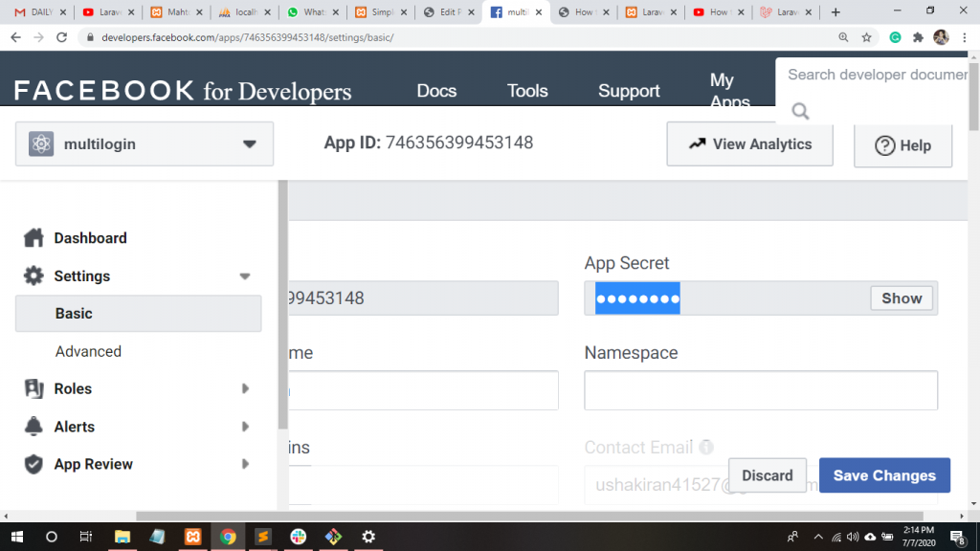Expand the Alerts section
This screenshot has height=551, width=980.
245,427
